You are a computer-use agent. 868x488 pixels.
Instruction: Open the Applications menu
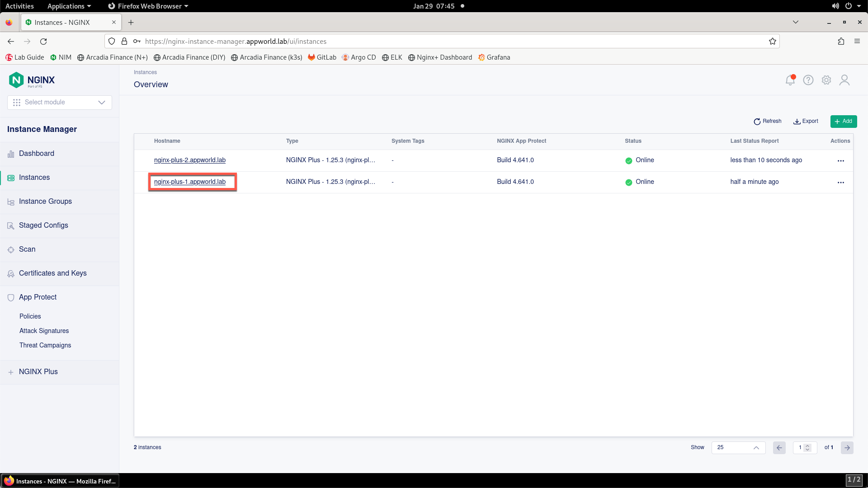click(69, 6)
